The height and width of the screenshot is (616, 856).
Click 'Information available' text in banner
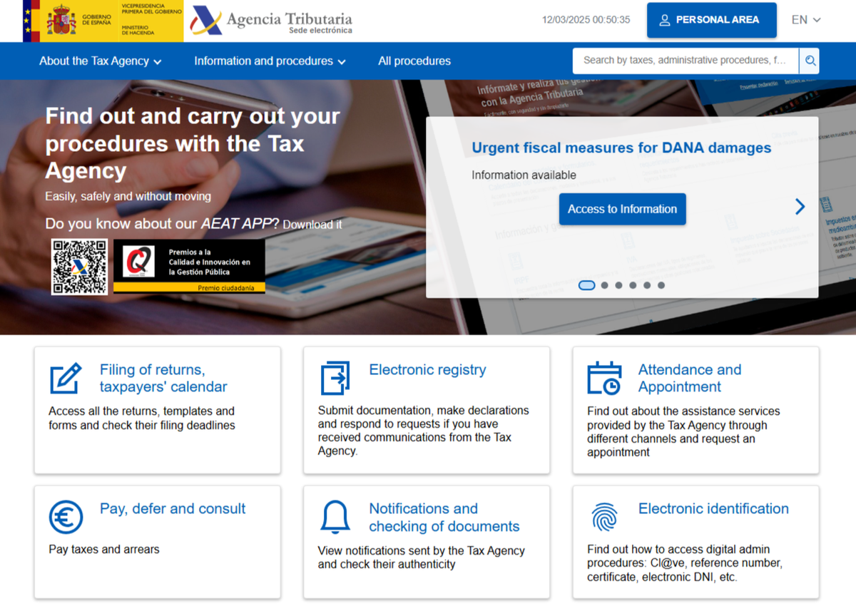(524, 175)
